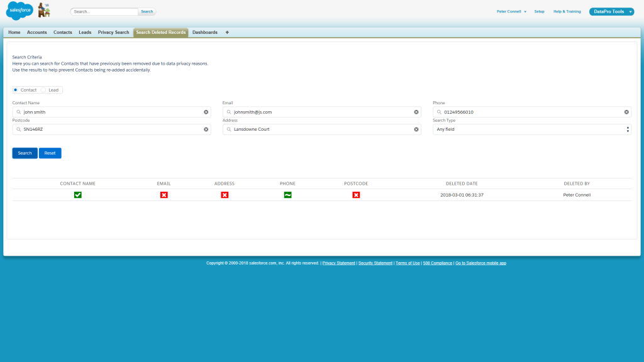This screenshot has width=644, height=362.
Task: Select the Lead radio button
Action: (44, 90)
